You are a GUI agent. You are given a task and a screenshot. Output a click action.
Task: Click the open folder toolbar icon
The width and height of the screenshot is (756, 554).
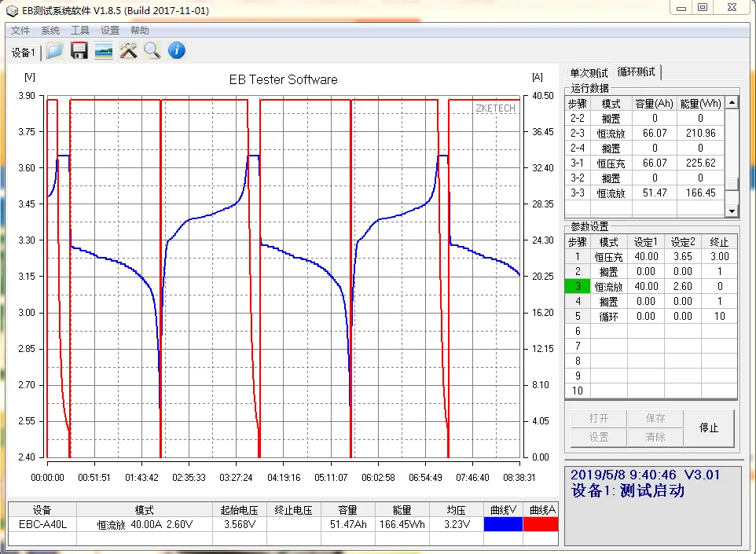[x=54, y=51]
